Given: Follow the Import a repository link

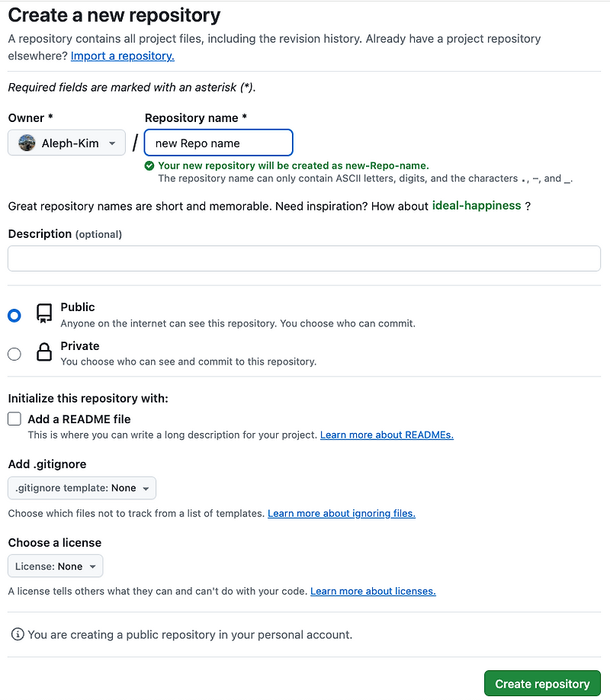Looking at the screenshot, I should [x=123, y=56].
